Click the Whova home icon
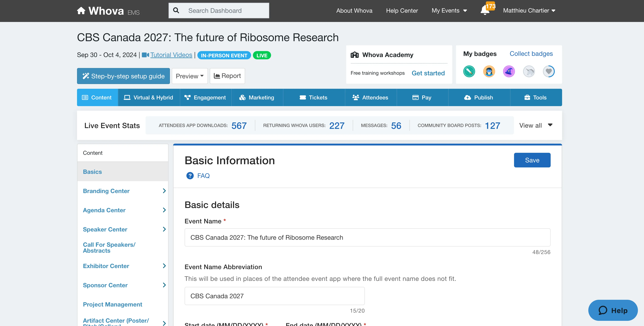 81,11
